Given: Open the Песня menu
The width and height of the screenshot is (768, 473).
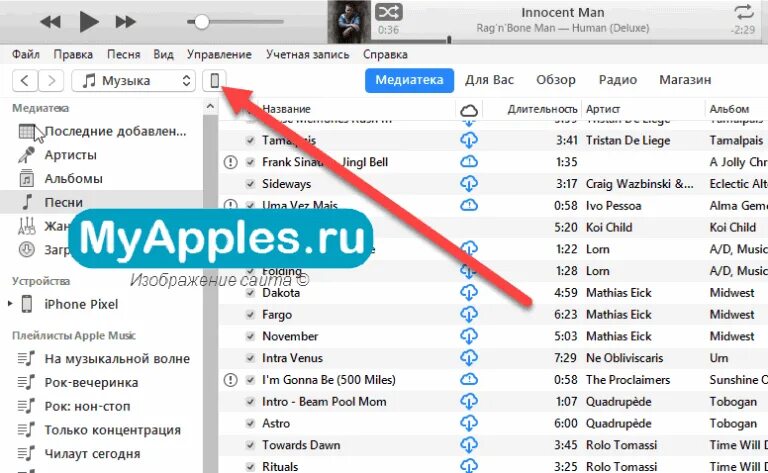Looking at the screenshot, I should coord(123,54).
